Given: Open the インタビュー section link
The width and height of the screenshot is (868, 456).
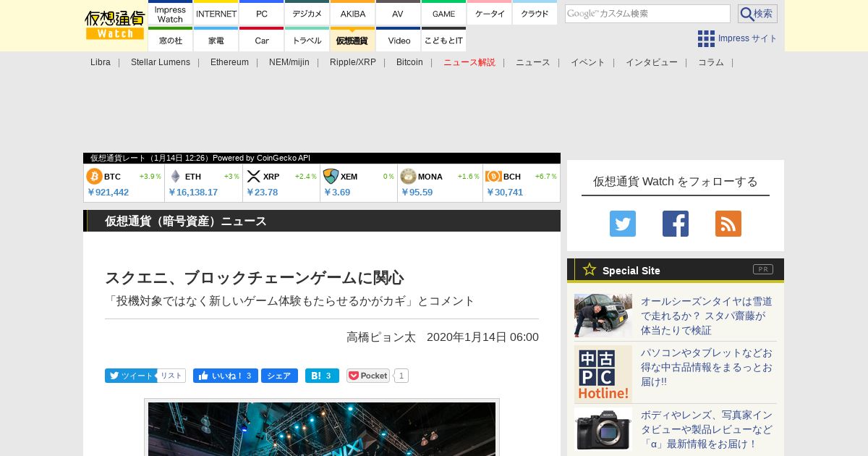Looking at the screenshot, I should [x=652, y=62].
